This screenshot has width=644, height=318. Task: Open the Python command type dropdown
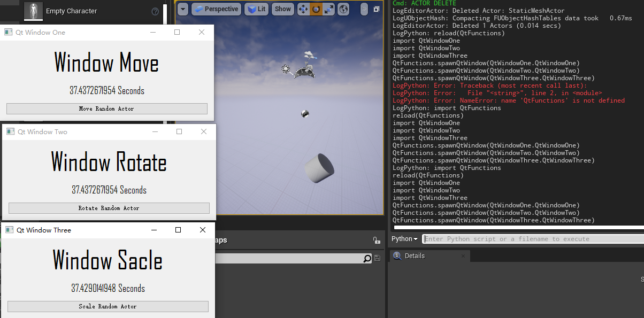coord(405,239)
